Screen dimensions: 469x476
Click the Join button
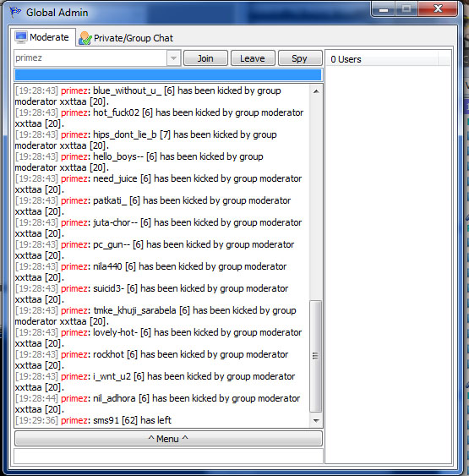click(x=205, y=58)
